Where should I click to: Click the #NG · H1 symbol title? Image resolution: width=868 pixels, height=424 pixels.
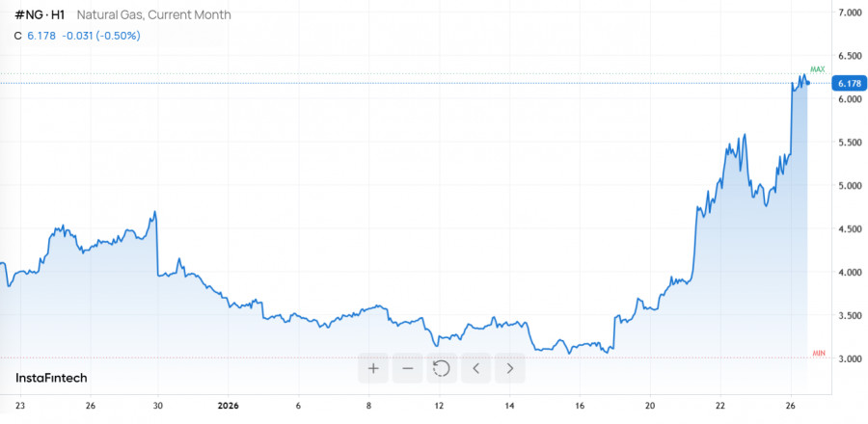[x=40, y=15]
